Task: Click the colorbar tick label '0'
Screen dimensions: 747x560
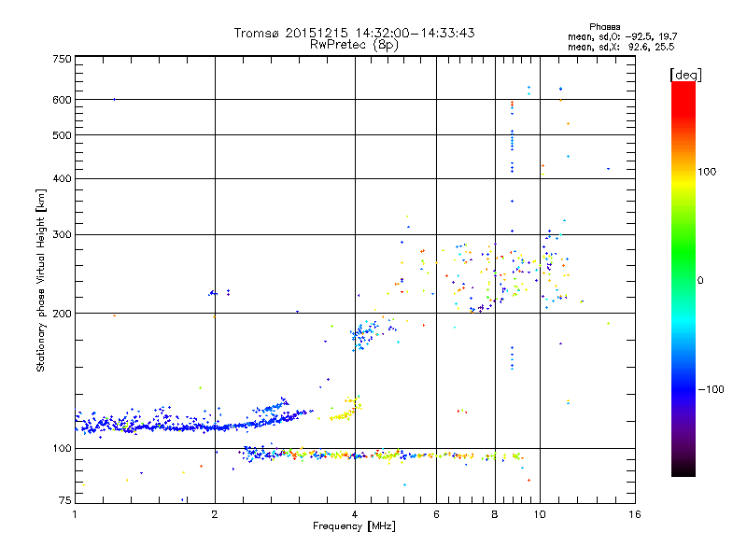Action: coord(700,281)
